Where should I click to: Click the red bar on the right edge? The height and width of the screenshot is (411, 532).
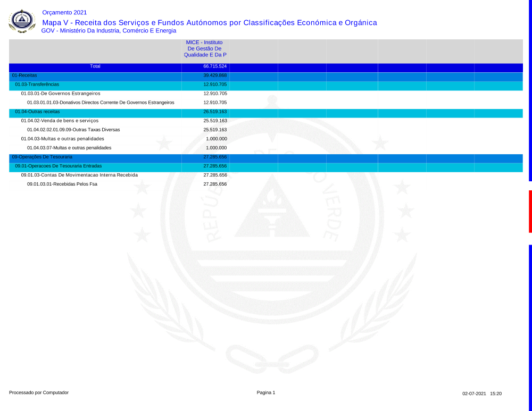pos(530,211)
